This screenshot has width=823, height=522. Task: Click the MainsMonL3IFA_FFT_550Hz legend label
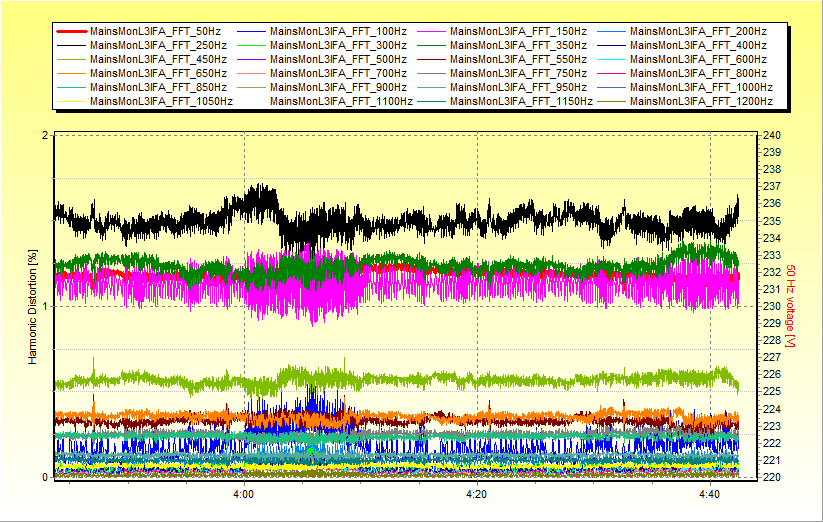click(520, 60)
